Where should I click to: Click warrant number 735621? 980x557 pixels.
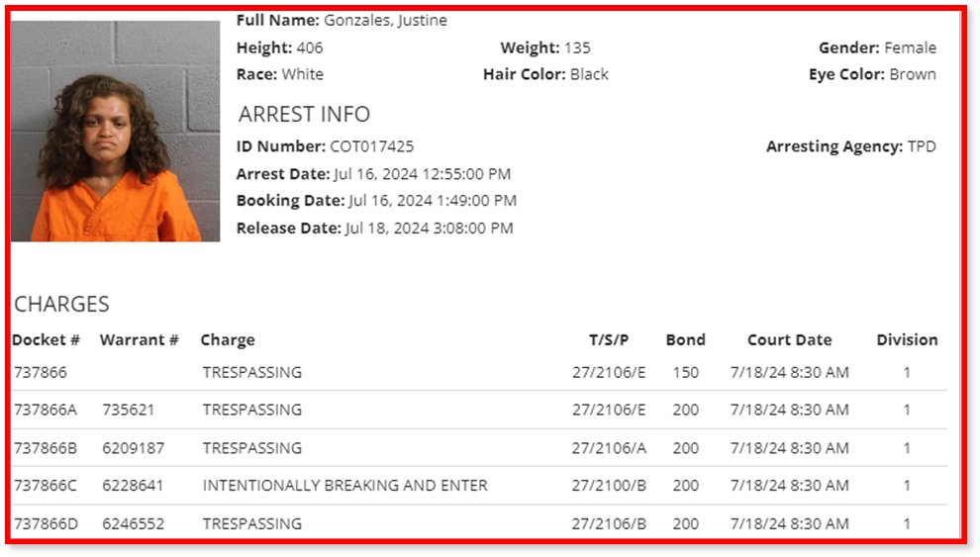click(x=128, y=410)
